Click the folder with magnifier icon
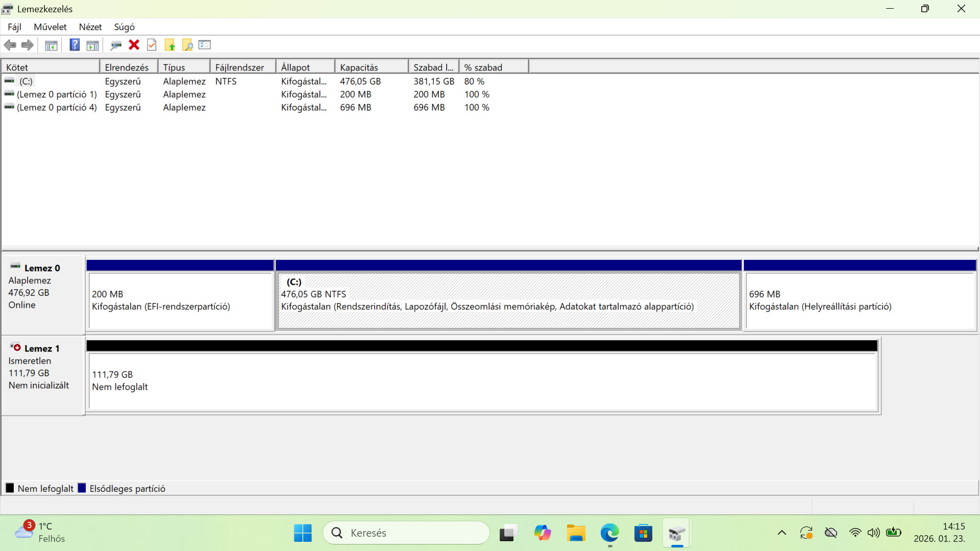Image resolution: width=980 pixels, height=551 pixels. 187,45
